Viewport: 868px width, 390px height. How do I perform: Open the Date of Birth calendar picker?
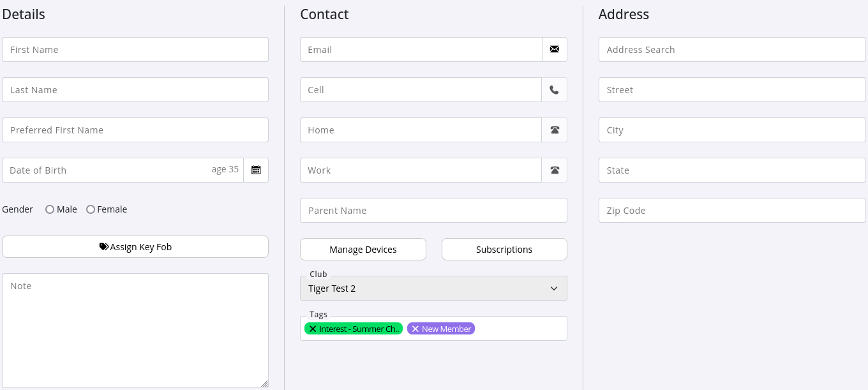tap(256, 170)
